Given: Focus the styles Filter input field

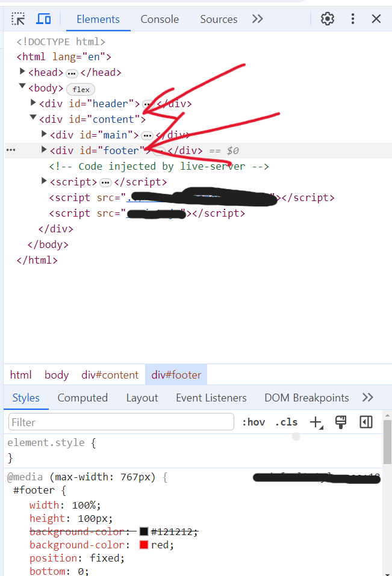Looking at the screenshot, I should [121, 422].
